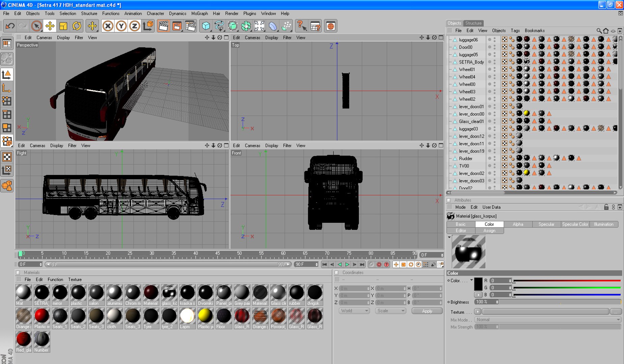The width and height of the screenshot is (624, 364).
Task: Click the Play Forwards button
Action: pyautogui.click(x=347, y=265)
